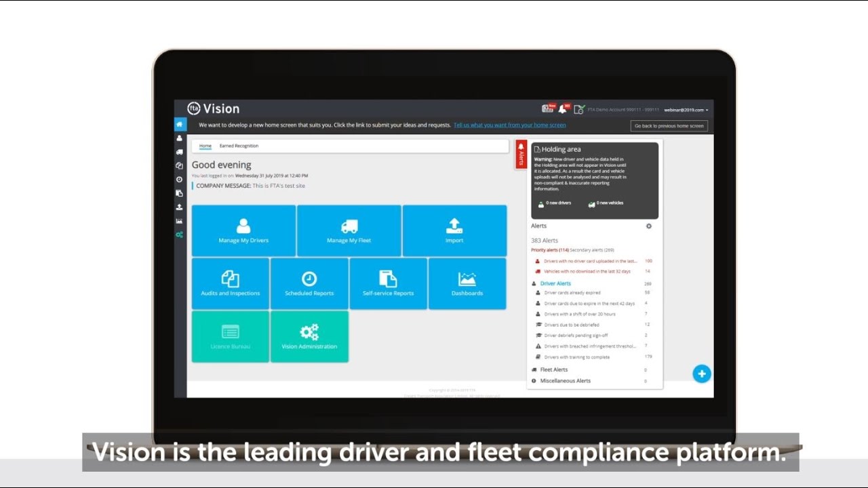Open the news icon with New badge
868x488 pixels.
[x=548, y=108]
